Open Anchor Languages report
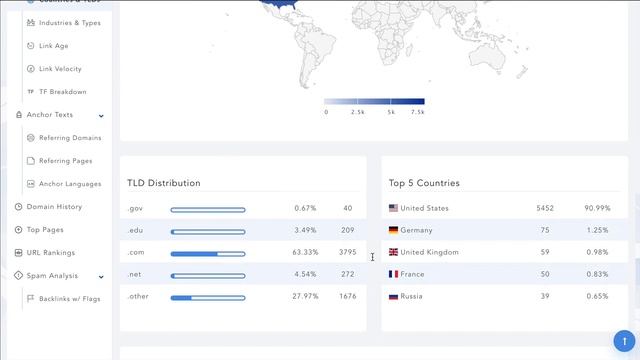This screenshot has height=360, width=640. click(70, 184)
